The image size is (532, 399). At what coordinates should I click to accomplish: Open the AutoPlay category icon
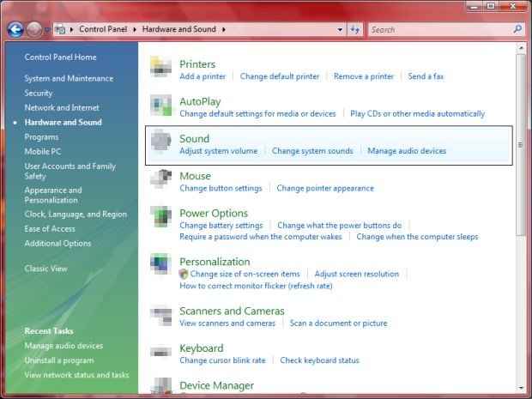click(x=160, y=106)
